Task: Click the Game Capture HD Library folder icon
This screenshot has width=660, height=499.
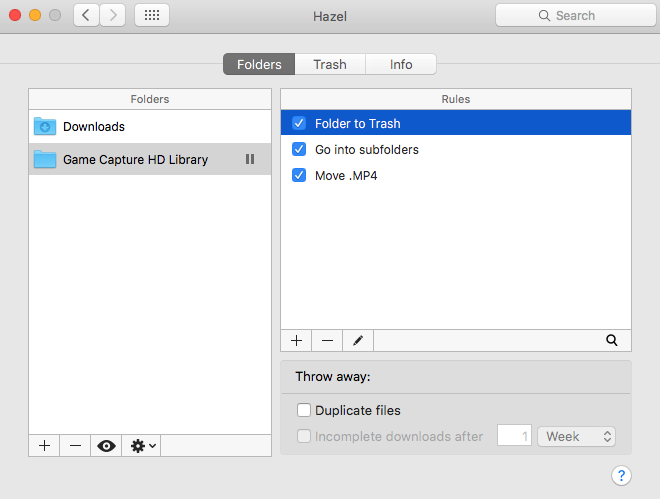Action: [x=45, y=159]
